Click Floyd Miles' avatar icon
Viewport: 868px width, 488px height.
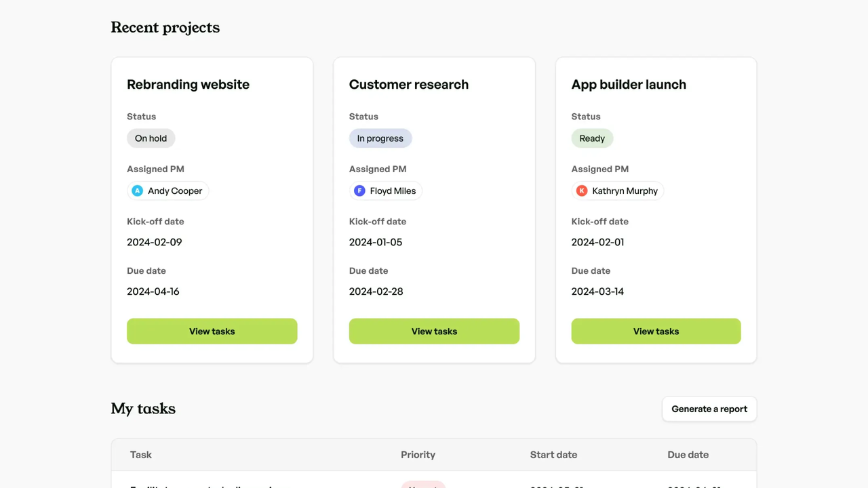[359, 191]
